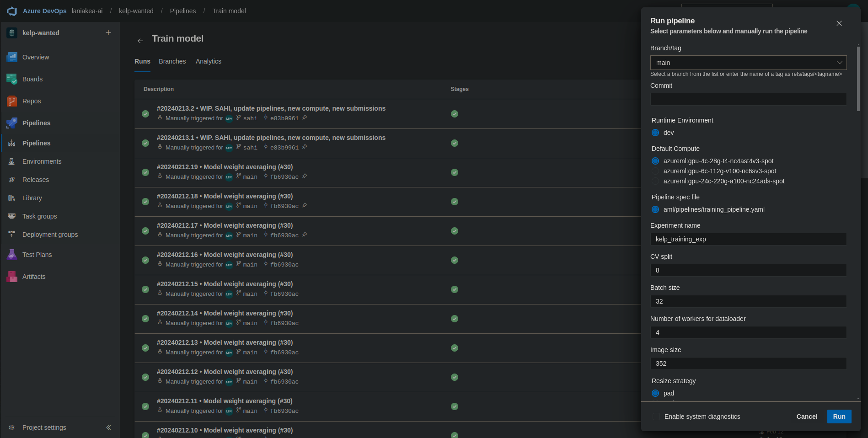Open the Library books icon
Viewport: 868px width, 438px height.
12,198
